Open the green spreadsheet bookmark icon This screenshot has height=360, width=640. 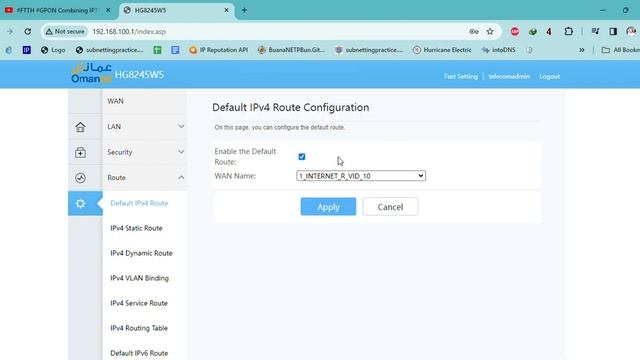coord(157,50)
